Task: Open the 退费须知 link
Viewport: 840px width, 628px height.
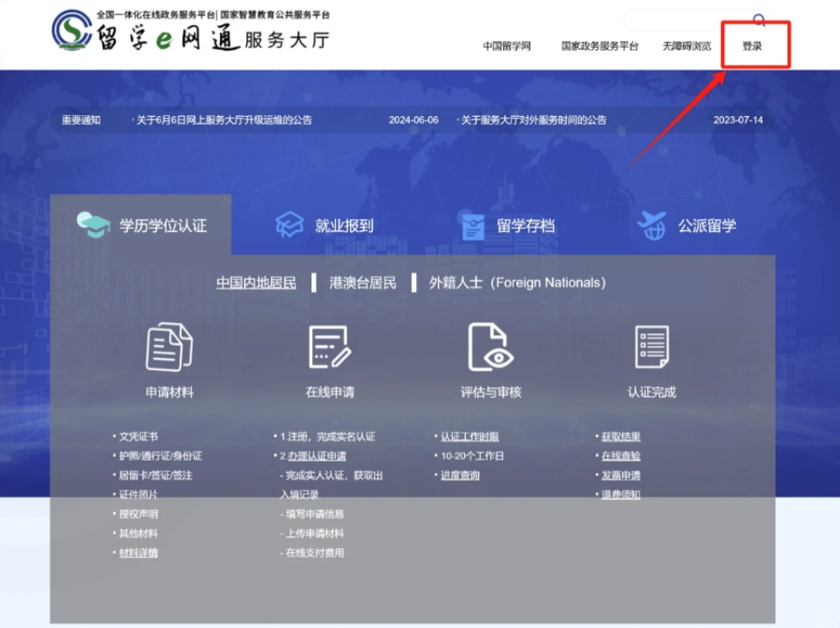Action: coord(621,495)
